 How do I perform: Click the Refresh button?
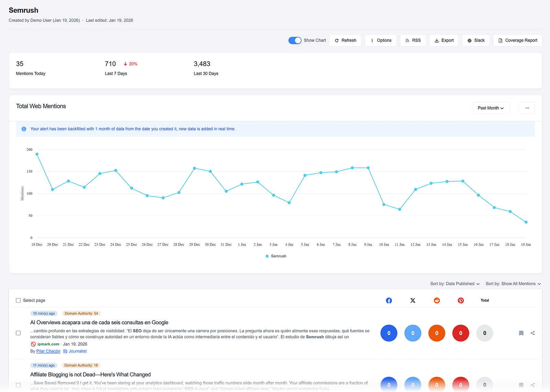point(345,40)
